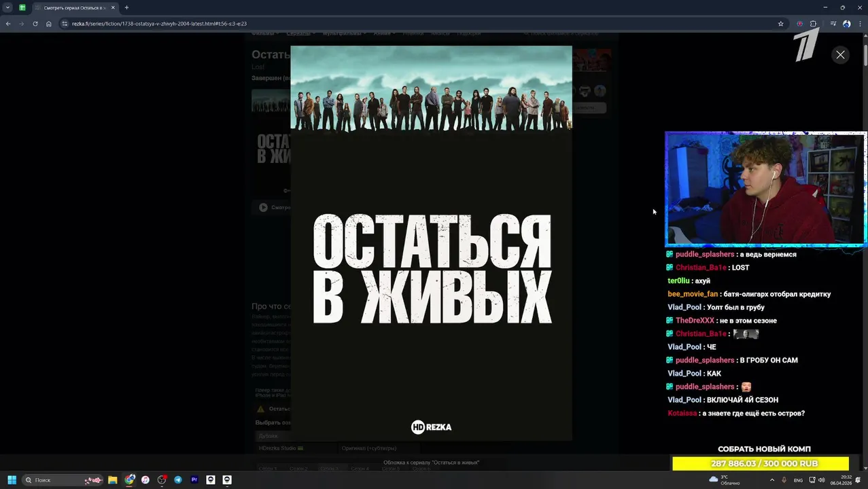The height and width of the screenshot is (489, 868).
Task: Click the chat username 'TheDreXXX'
Action: click(695, 321)
